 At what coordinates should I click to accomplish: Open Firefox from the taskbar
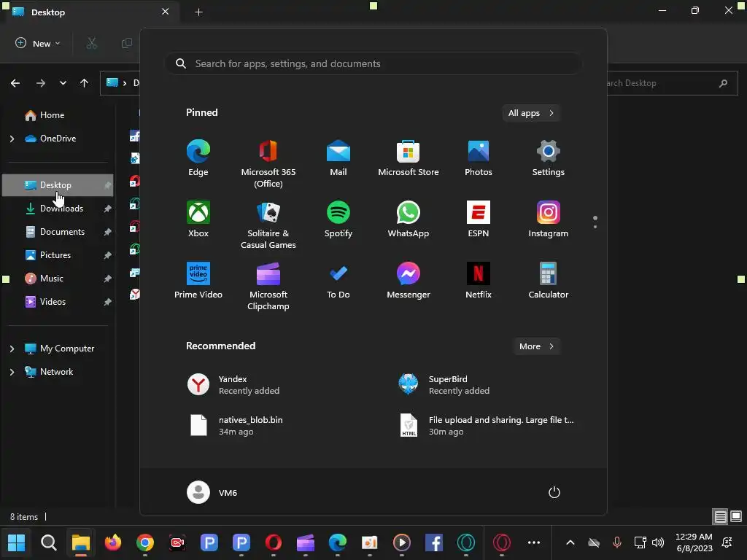click(113, 542)
